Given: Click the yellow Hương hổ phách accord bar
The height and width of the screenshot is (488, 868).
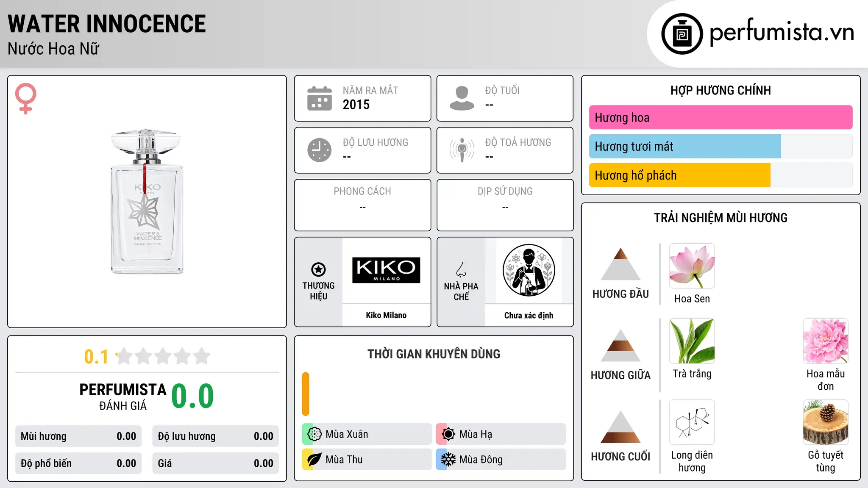Looking at the screenshot, I should click(680, 175).
